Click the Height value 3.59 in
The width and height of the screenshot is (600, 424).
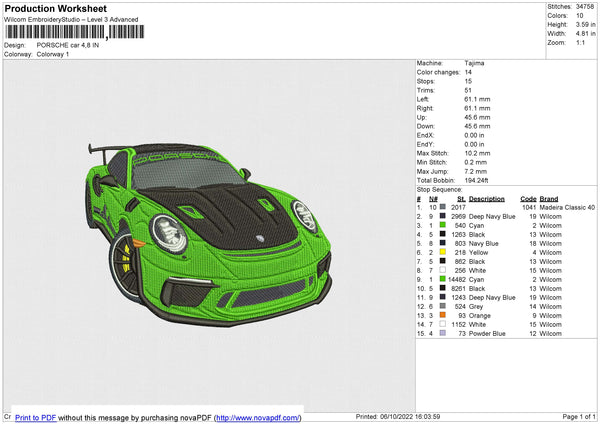coord(585,24)
